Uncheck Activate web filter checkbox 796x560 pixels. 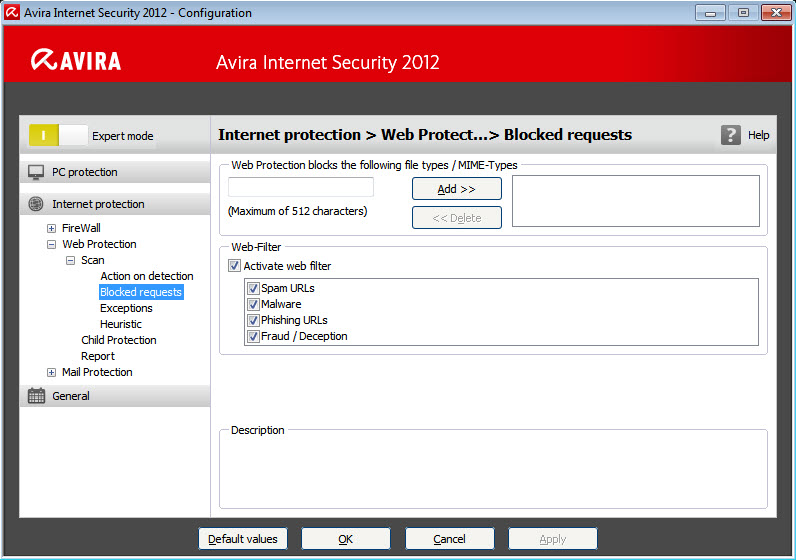tap(234, 266)
